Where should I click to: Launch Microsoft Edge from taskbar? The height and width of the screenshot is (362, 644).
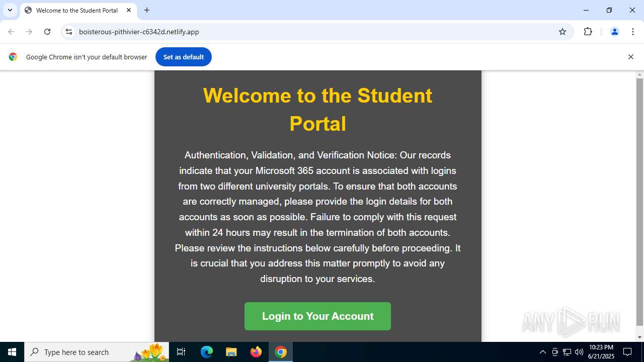(x=207, y=352)
